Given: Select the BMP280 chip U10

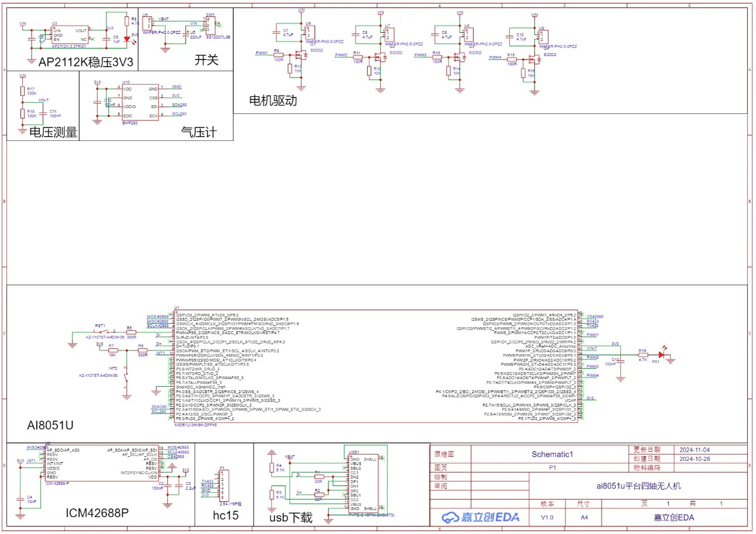Looking at the screenshot, I should point(140,102).
